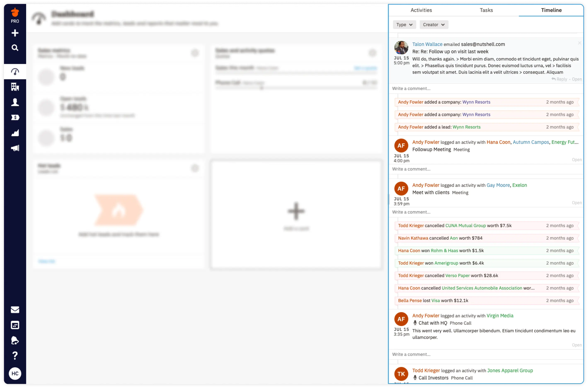Write a comment under Followup Meeting

coord(486,169)
